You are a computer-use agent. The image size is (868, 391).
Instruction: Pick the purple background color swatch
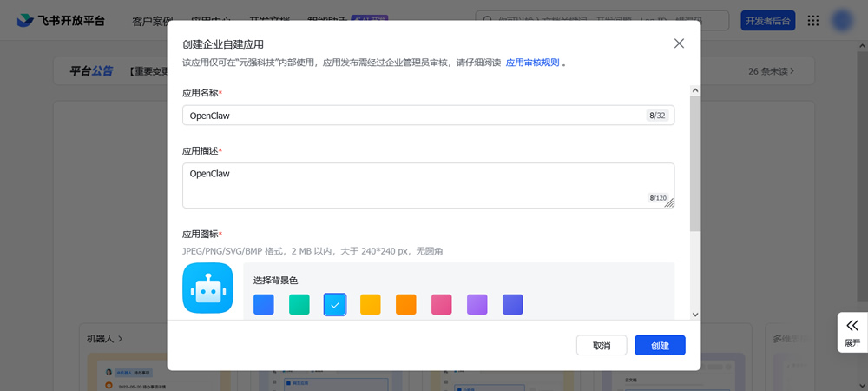pyautogui.click(x=477, y=304)
